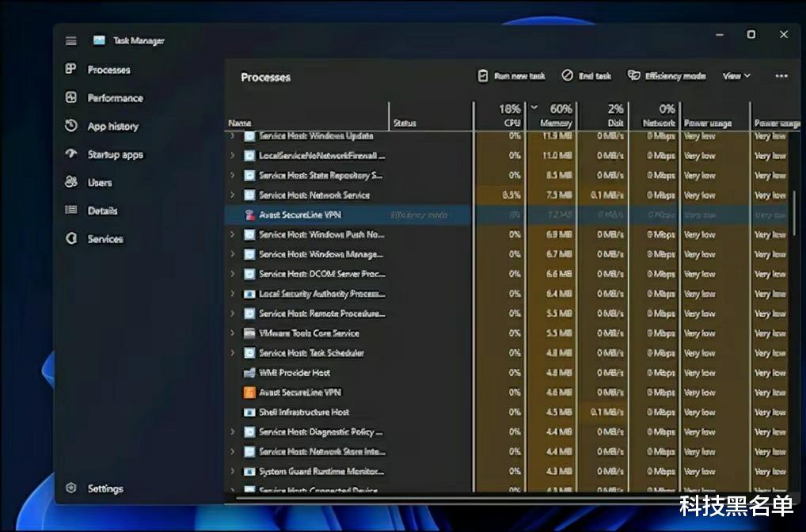Click the Services puzzle icon
The width and height of the screenshot is (806, 532).
(71, 238)
